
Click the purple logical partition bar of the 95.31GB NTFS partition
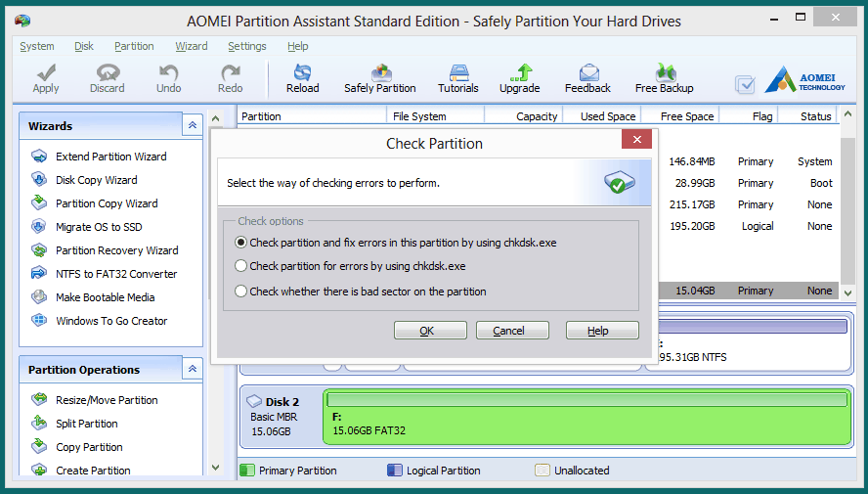click(x=753, y=326)
